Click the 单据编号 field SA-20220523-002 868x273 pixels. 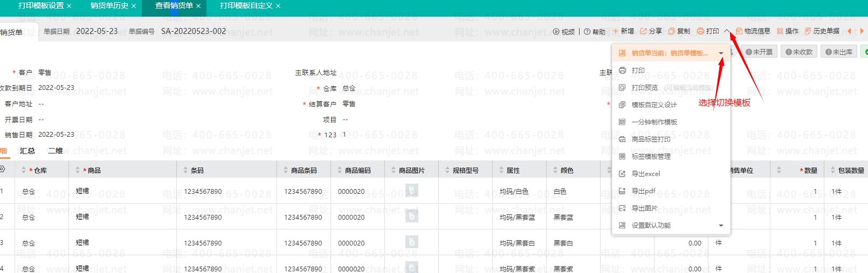tap(194, 31)
